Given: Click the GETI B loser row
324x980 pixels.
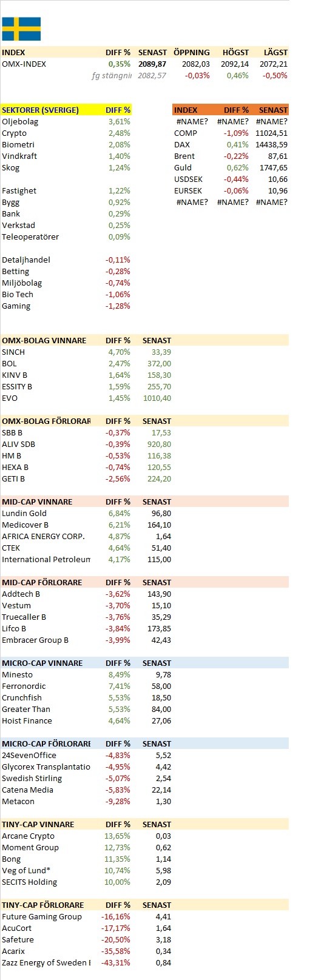Looking at the screenshot, I should pyautogui.click(x=87, y=478).
